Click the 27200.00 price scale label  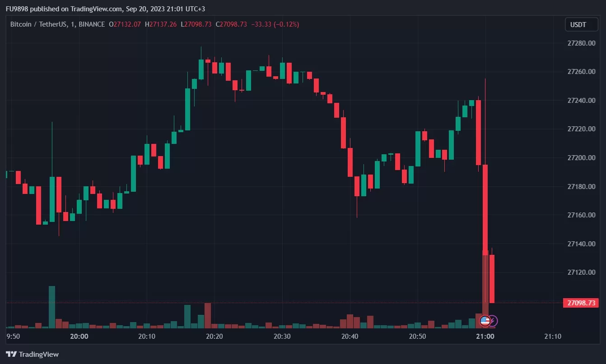pyautogui.click(x=581, y=158)
